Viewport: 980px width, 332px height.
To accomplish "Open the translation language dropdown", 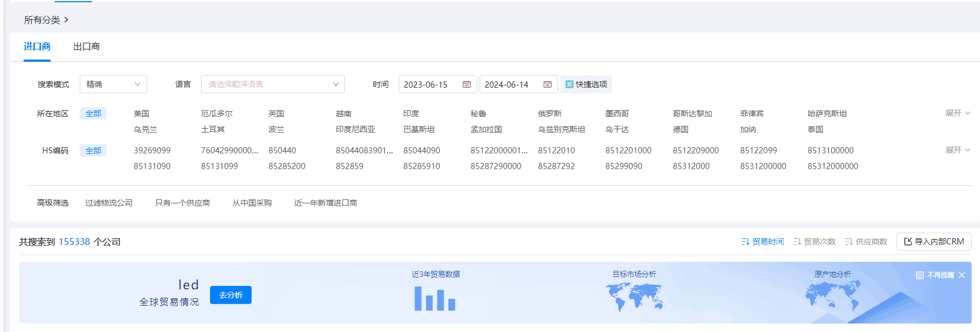I will (272, 84).
